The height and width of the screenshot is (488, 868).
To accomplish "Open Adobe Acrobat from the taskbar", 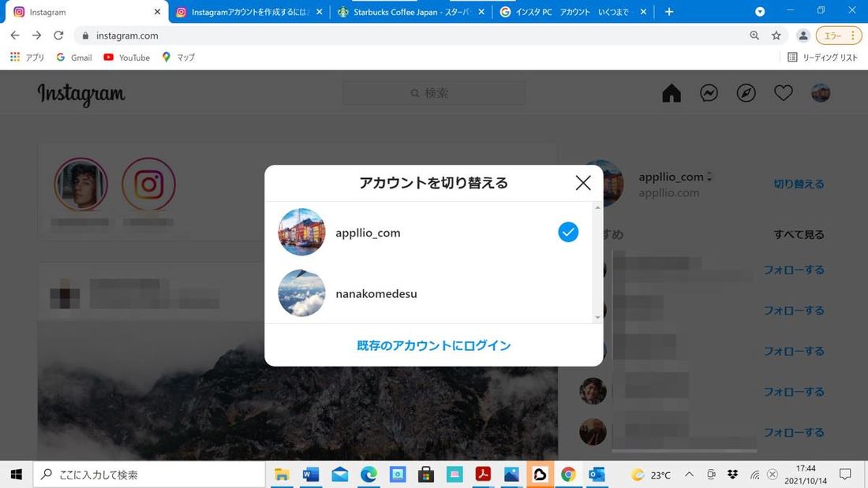I will click(483, 474).
